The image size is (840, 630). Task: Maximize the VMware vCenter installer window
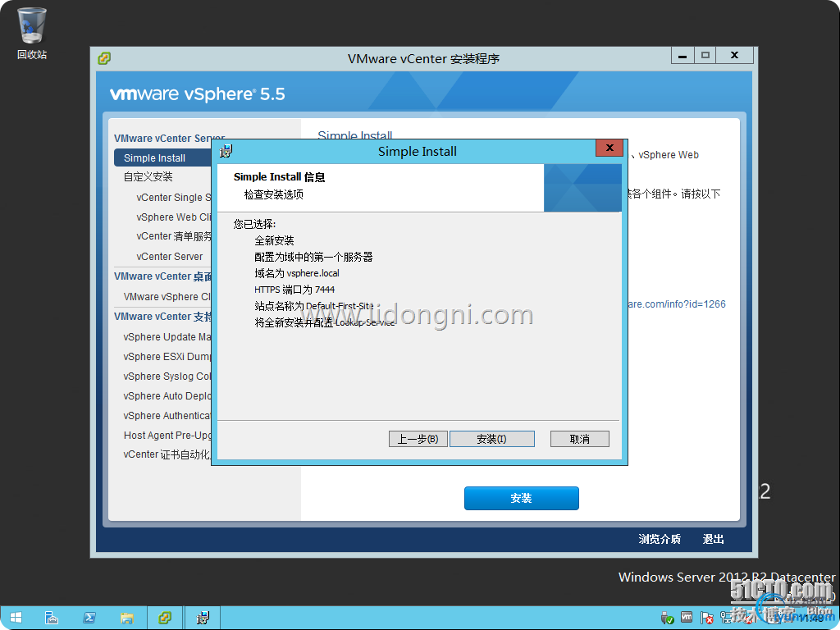point(705,55)
